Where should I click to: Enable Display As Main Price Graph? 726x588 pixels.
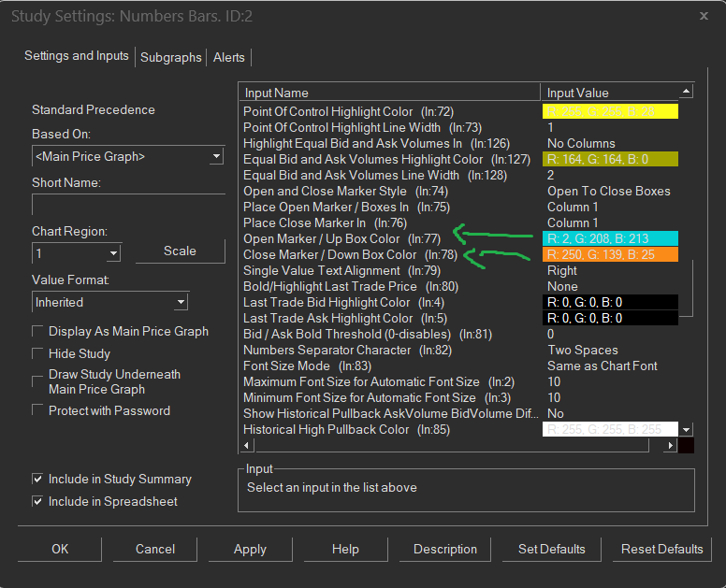[38, 332]
